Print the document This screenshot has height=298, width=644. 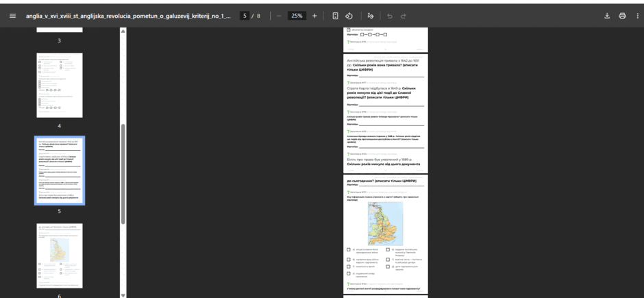(622, 16)
